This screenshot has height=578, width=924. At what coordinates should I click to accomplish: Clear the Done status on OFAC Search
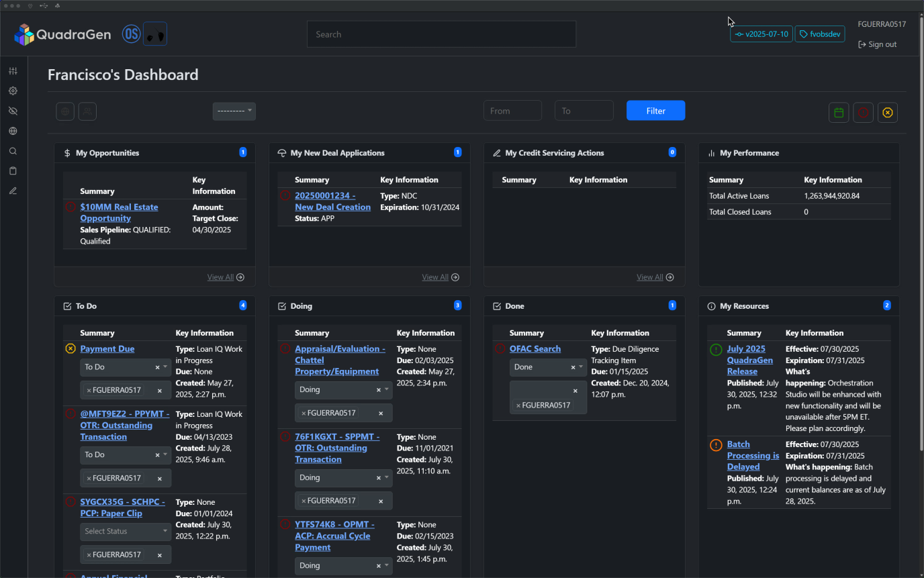coord(573,367)
